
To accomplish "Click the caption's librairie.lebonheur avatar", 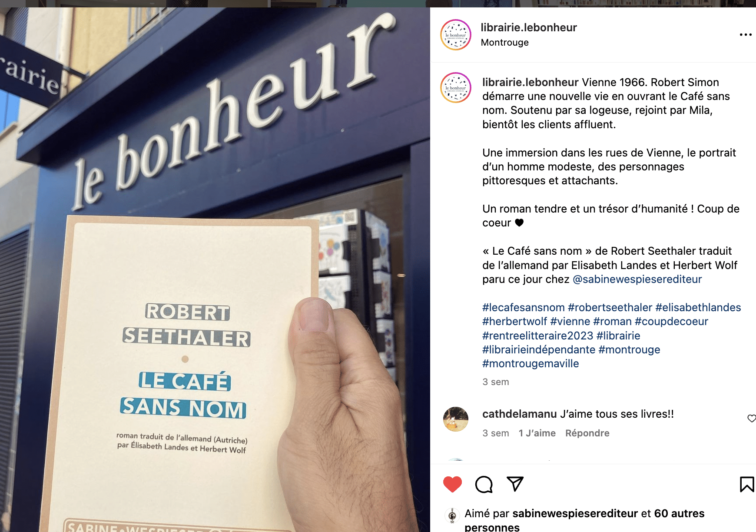I will point(456,87).
